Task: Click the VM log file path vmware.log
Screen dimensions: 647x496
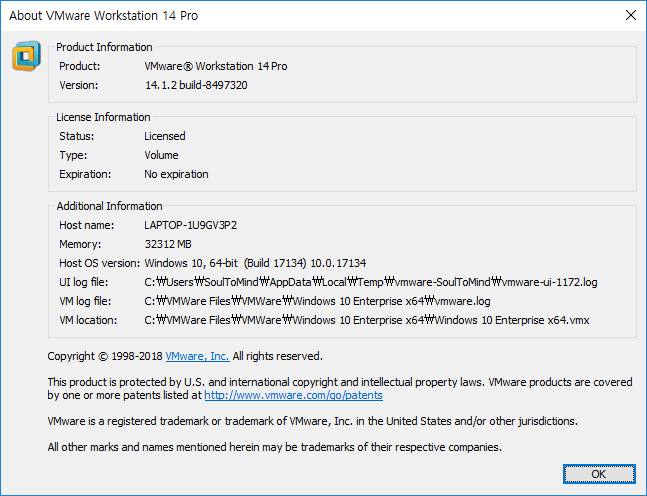Action: click(317, 301)
